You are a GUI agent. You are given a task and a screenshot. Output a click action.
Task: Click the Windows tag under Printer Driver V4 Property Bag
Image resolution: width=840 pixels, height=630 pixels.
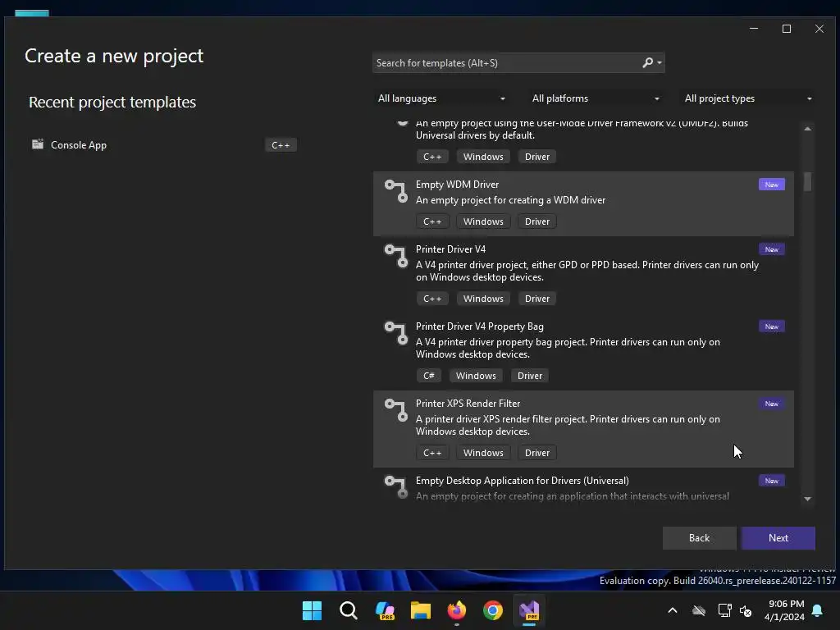coord(476,376)
